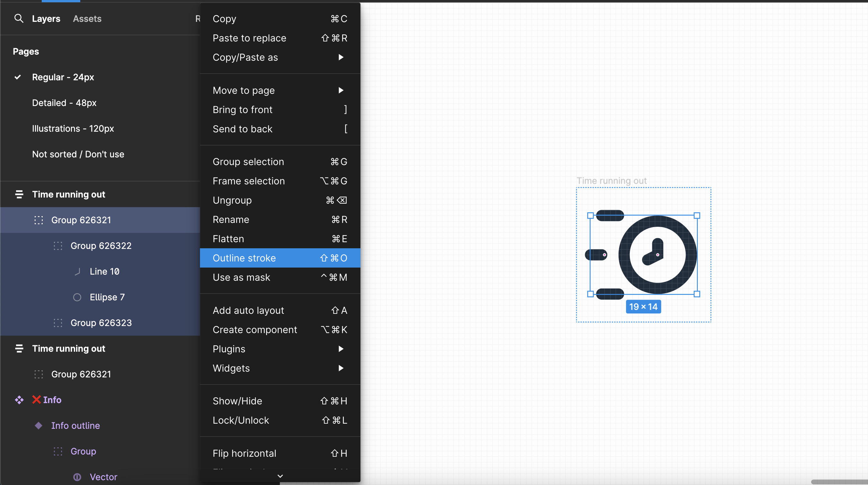The height and width of the screenshot is (485, 868).
Task: Choose Show/Hide from the context menu
Action: [x=237, y=401]
